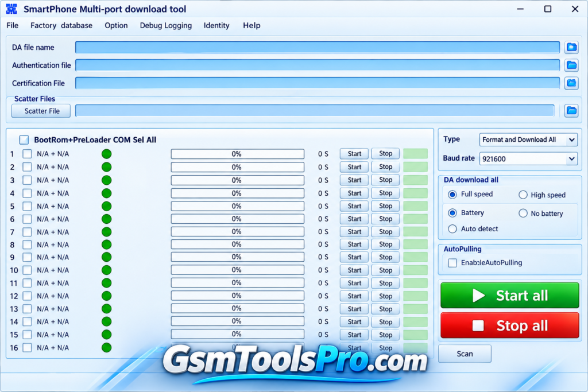
Task: Check the EnableAutoPulling option
Action: coord(452,263)
